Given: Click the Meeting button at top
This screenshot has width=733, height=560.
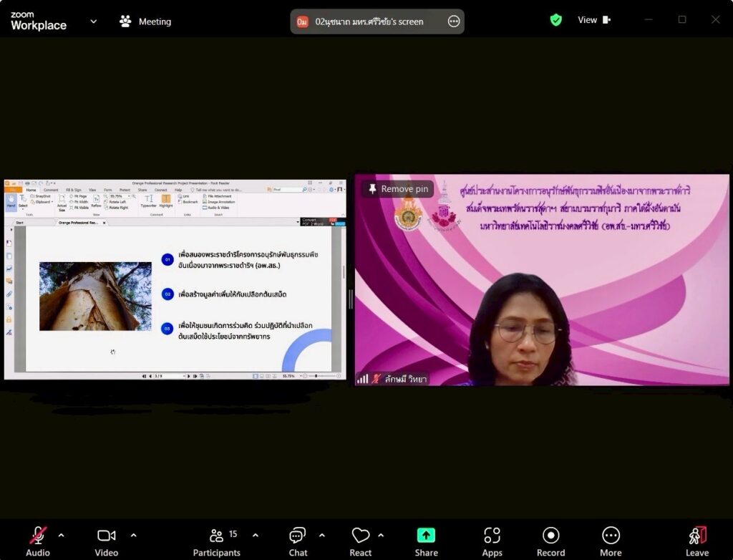Looking at the screenshot, I should [145, 21].
